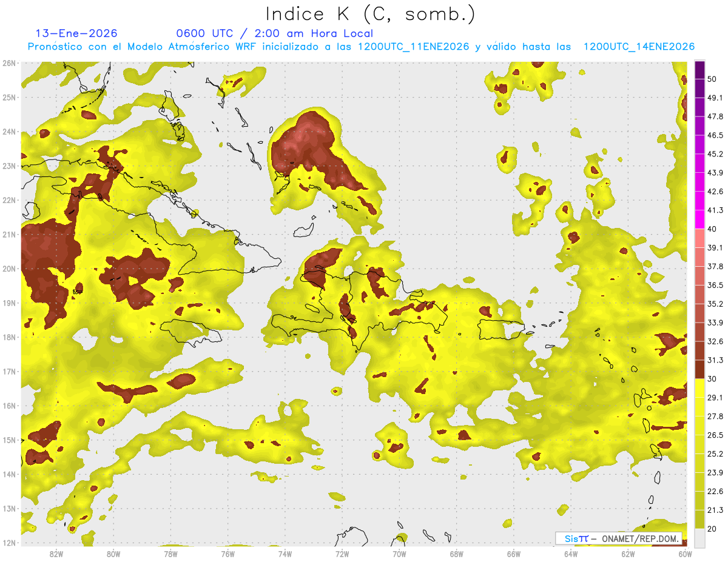This screenshot has width=728, height=562.
Task: Click the colorbar value "42.6"
Action: pyautogui.click(x=715, y=192)
